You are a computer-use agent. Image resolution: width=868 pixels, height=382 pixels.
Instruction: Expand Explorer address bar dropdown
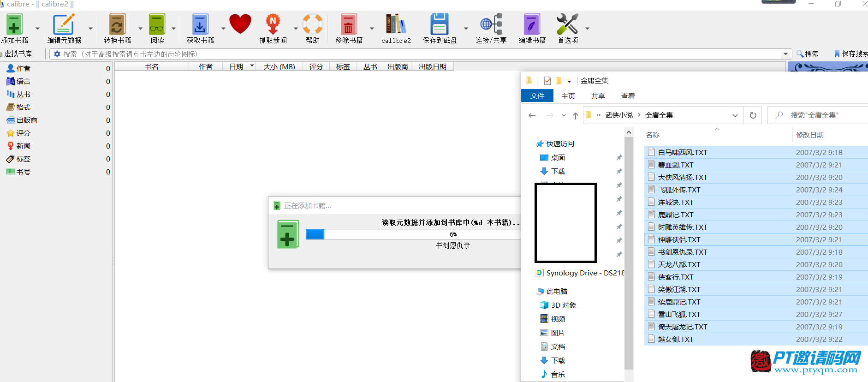click(735, 115)
